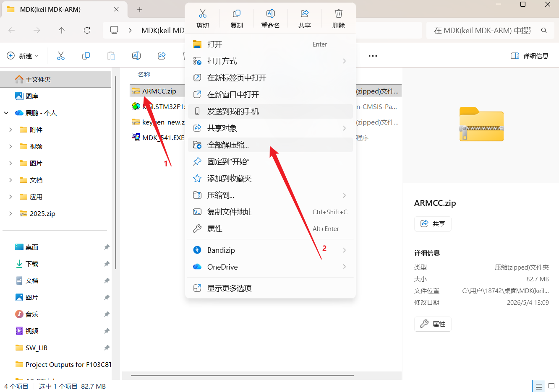This screenshot has height=392, width=559.
Task: Refresh the folder view
Action: [x=87, y=30]
